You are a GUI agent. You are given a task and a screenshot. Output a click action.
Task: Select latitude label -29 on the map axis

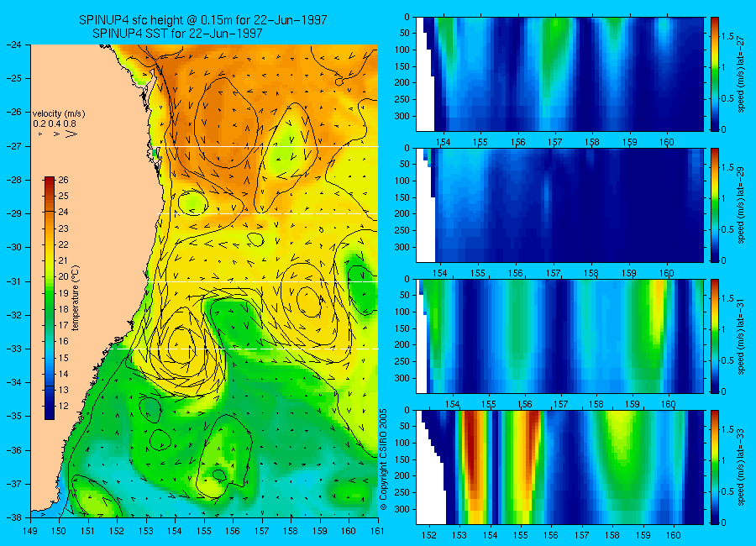(13, 213)
